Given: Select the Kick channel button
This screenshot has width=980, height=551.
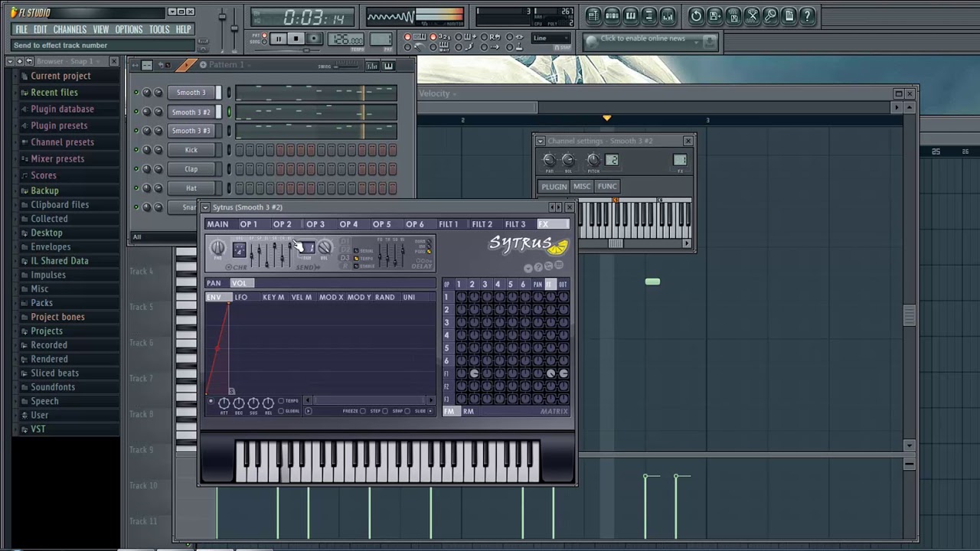Looking at the screenshot, I should (191, 150).
